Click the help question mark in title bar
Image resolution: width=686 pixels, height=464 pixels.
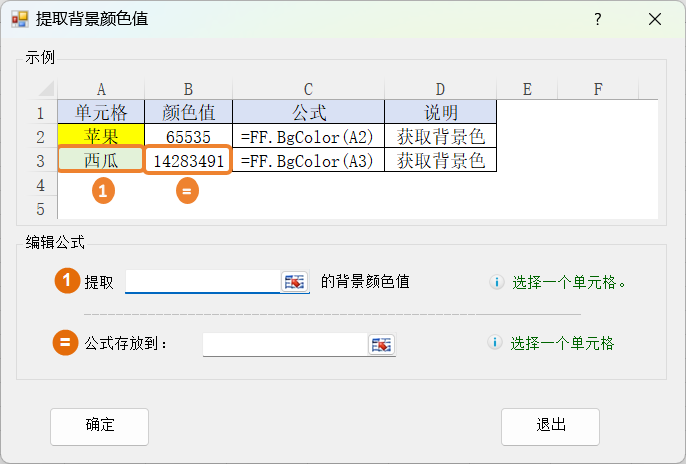(x=597, y=20)
